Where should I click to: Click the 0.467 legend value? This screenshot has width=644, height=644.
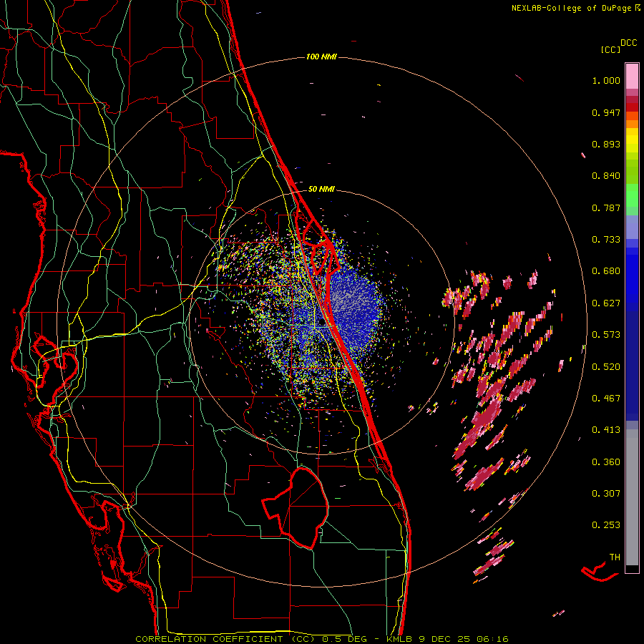coord(606,399)
